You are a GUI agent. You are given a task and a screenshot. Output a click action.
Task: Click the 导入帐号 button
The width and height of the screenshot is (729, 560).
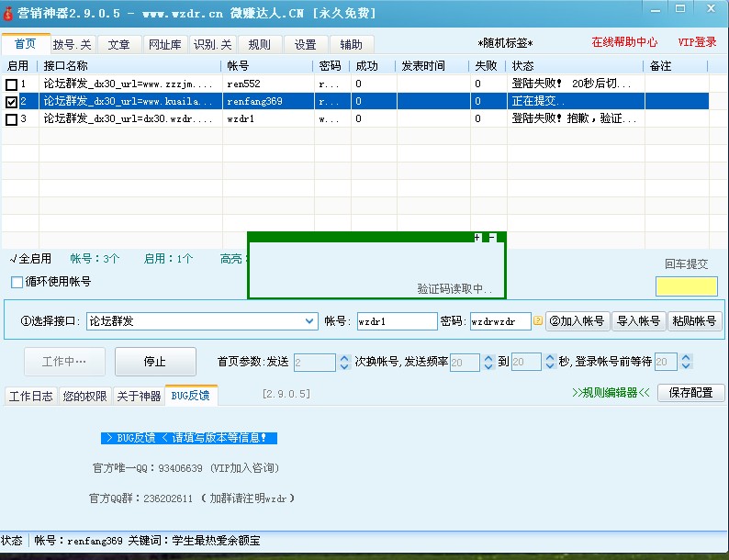coord(639,321)
